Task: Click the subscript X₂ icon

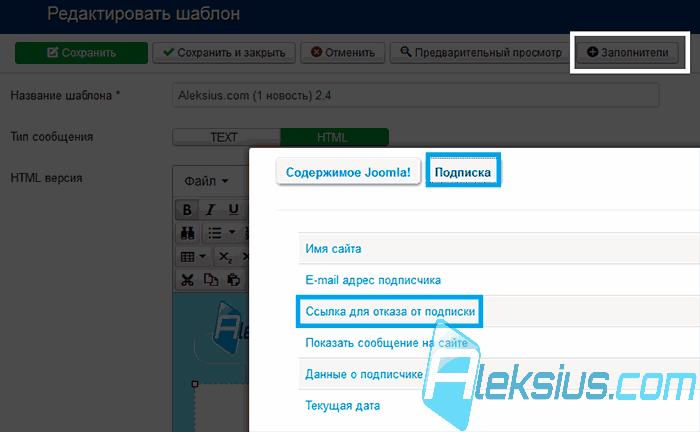Action: [225, 257]
